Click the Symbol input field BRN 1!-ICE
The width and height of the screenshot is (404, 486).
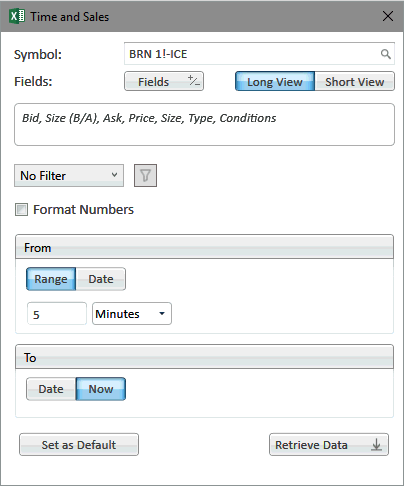pos(259,54)
